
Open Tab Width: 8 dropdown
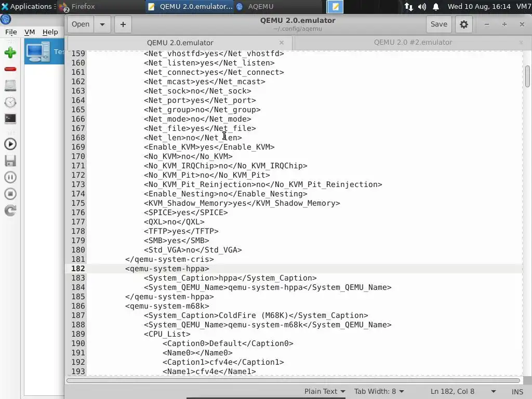click(379, 391)
